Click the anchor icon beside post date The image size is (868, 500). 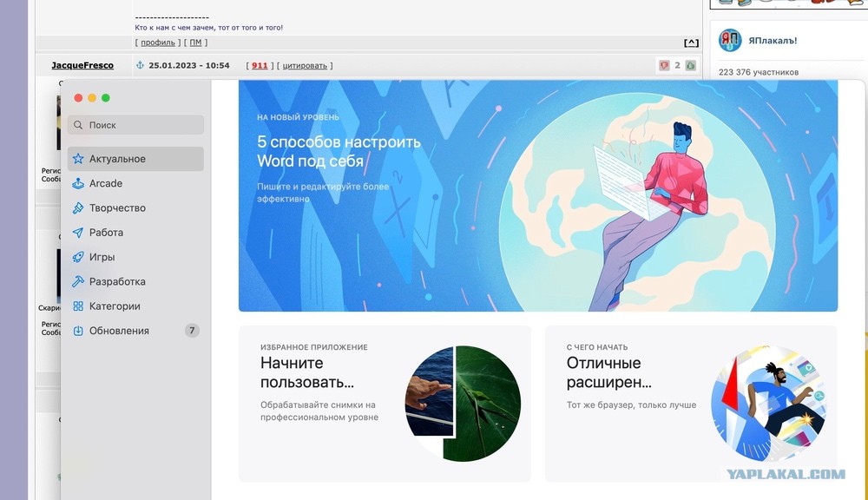click(x=140, y=65)
